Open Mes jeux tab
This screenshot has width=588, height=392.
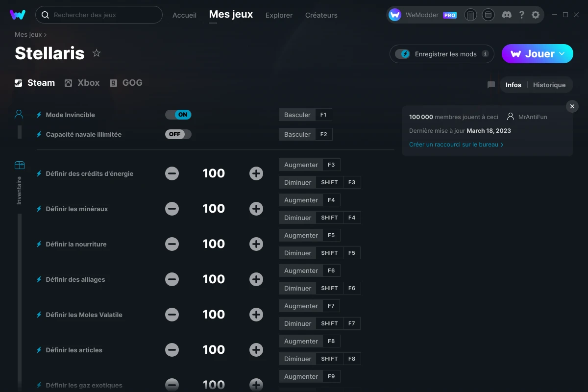coord(231,15)
